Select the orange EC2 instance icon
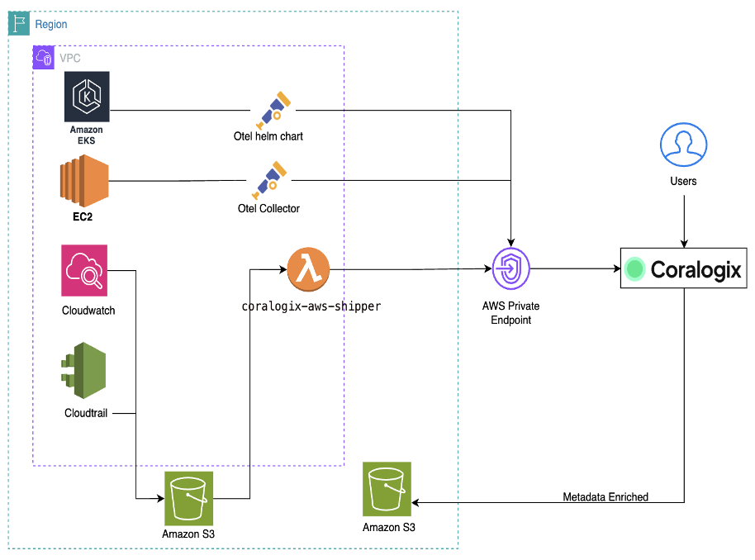 [x=84, y=182]
